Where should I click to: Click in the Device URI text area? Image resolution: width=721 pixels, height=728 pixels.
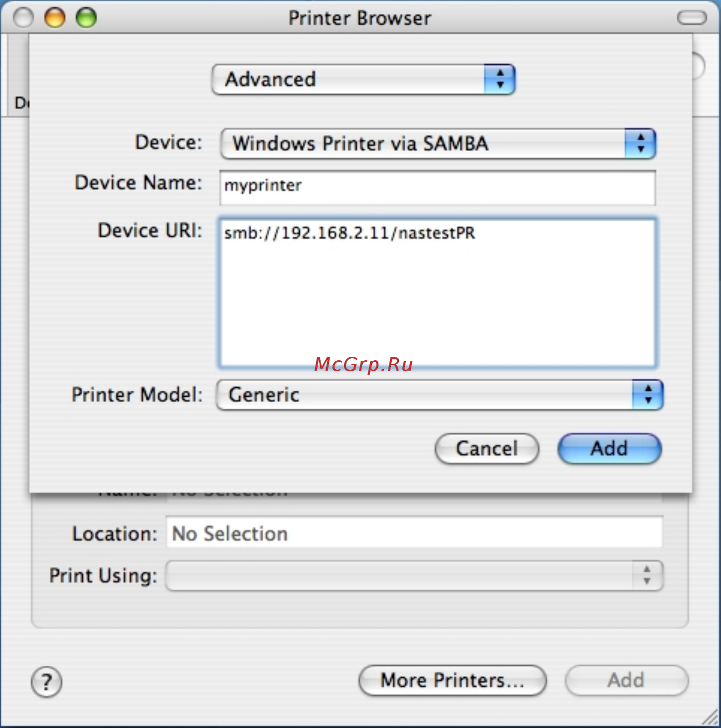[437, 293]
